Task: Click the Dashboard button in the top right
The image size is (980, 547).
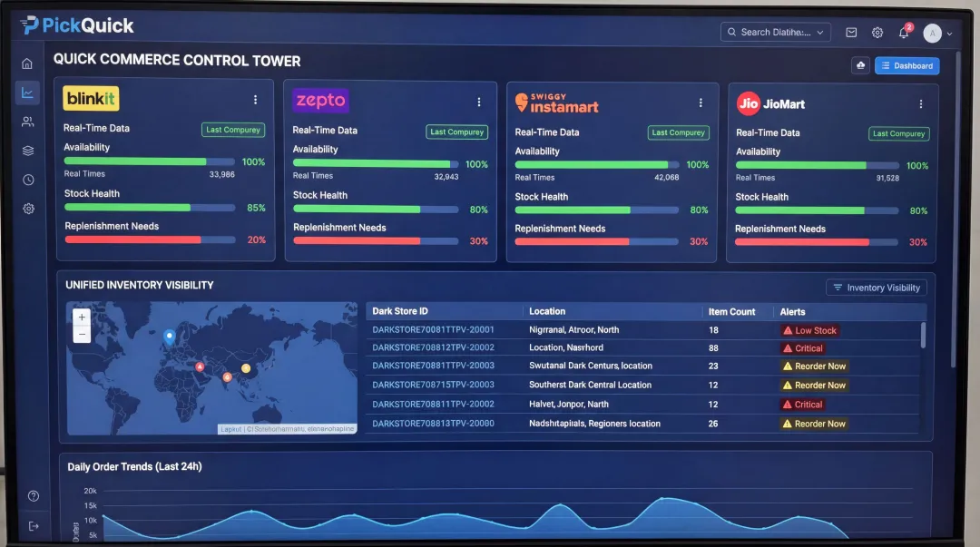Action: pyautogui.click(x=906, y=65)
